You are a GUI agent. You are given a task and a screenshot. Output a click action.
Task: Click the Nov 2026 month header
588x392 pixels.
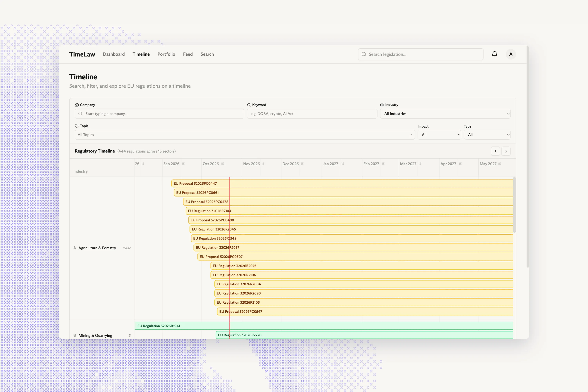pyautogui.click(x=251, y=164)
